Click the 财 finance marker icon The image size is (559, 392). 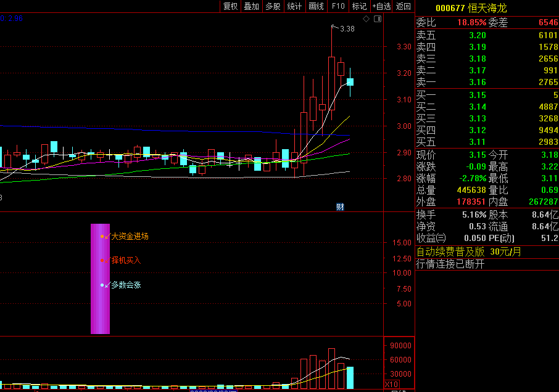[x=340, y=207]
